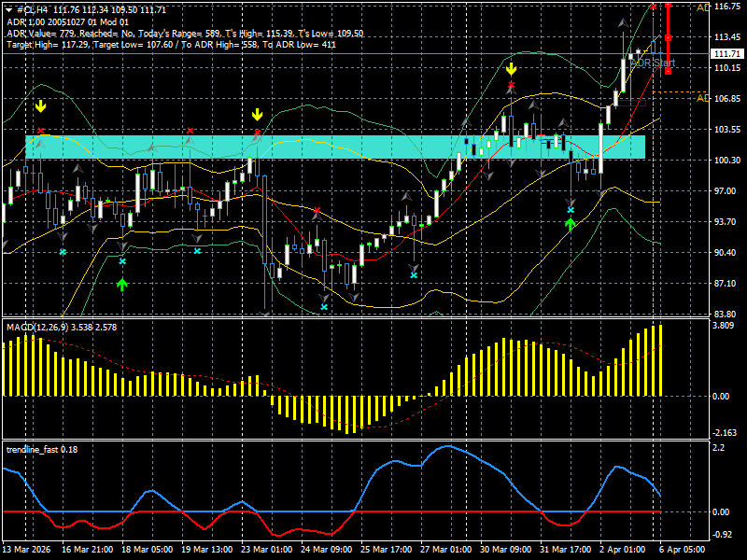Click the ADR Start label

point(653,63)
